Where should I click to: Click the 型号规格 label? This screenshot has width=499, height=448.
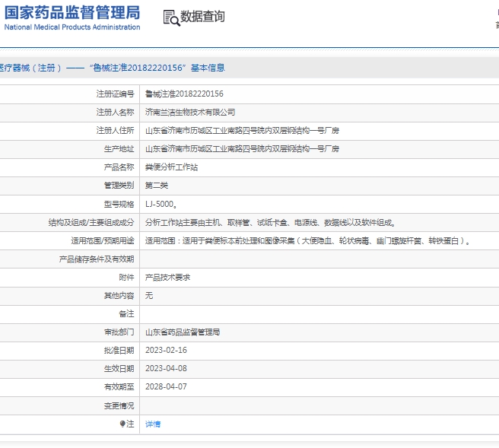click(x=119, y=204)
